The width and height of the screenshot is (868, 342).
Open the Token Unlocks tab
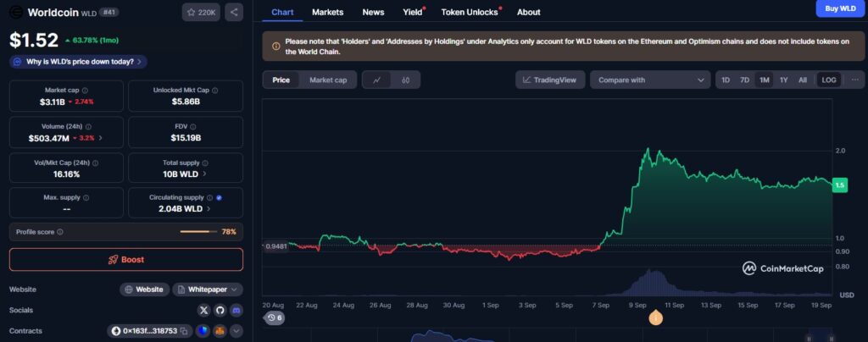pyautogui.click(x=470, y=12)
